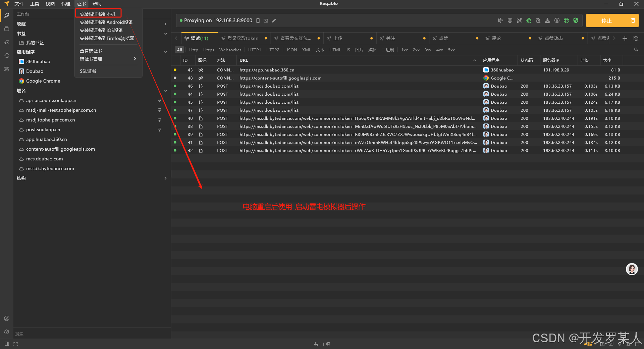Viewport: 644px width, 349px height.
Task: Open search magnifier in the filter bar
Action: pyautogui.click(x=636, y=50)
